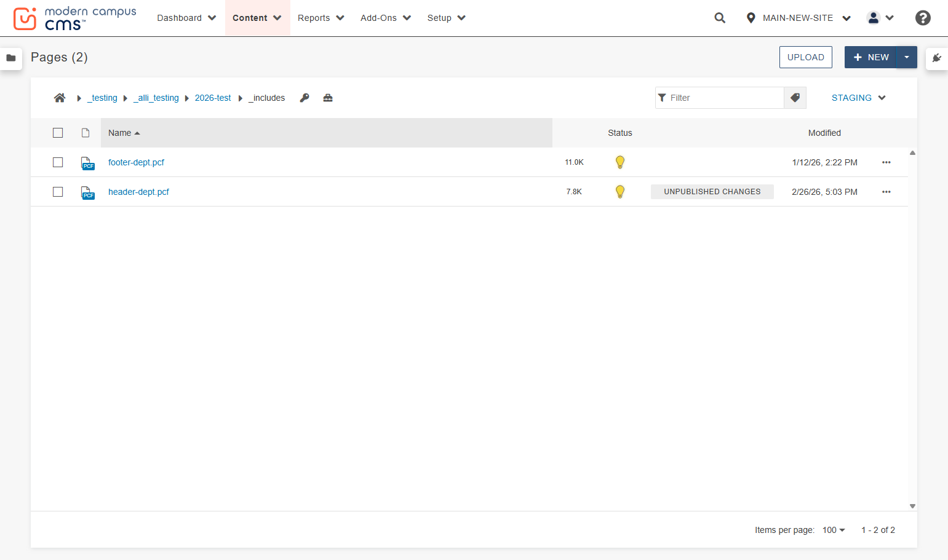This screenshot has height=560, width=948.
Task: Click the footer-dept.pcf lightbulb status icon
Action: [620, 162]
